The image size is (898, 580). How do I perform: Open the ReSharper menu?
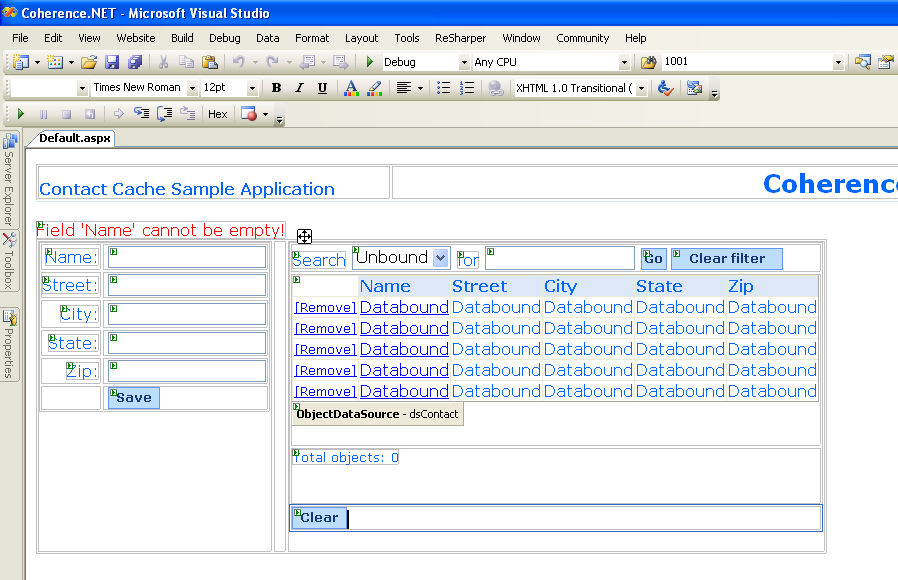[460, 38]
